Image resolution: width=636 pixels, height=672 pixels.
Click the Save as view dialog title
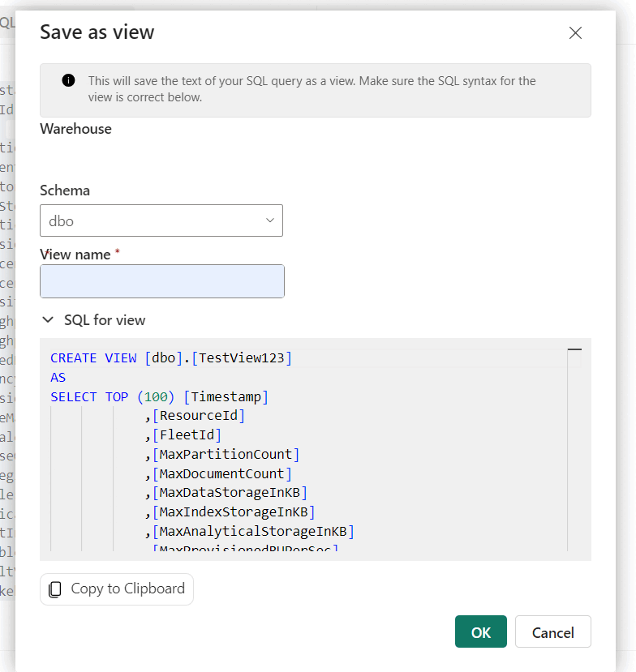tap(97, 32)
